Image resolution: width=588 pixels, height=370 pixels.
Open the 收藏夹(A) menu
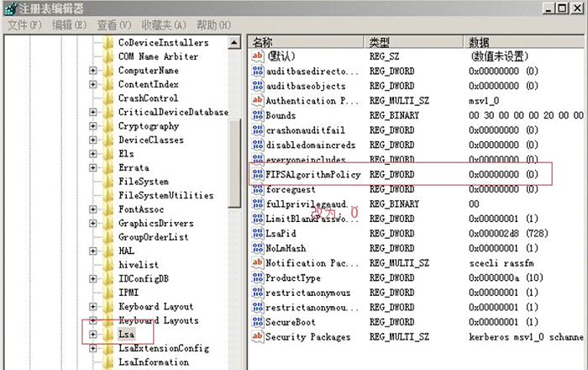pos(164,25)
